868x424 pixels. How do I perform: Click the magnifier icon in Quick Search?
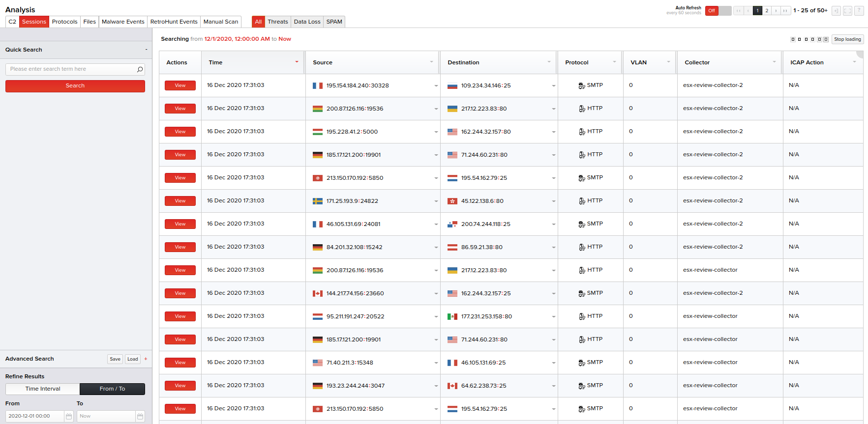pos(140,69)
